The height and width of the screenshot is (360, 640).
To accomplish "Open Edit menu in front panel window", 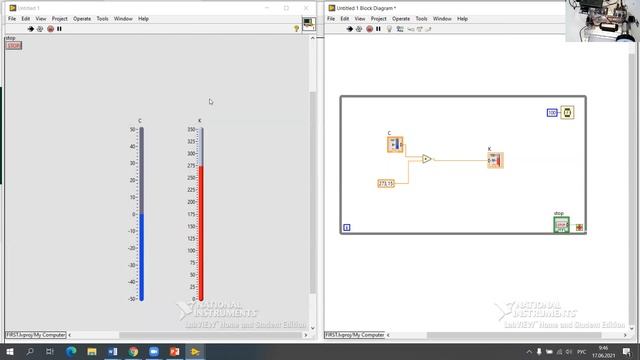I will tap(26, 19).
